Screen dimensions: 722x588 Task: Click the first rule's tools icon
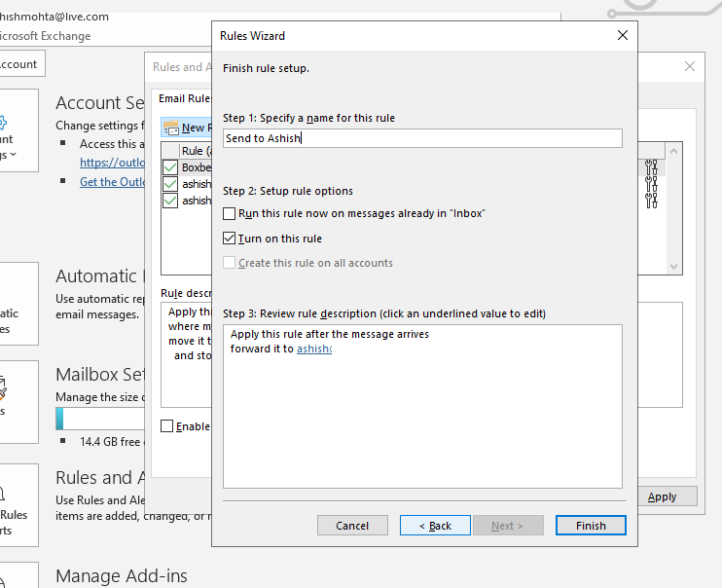(x=651, y=167)
